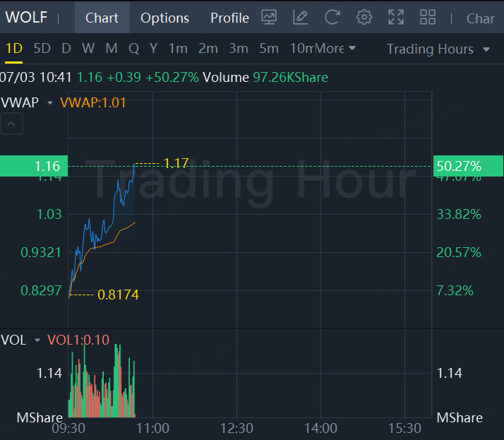Select the drawing pencil tool icon

[x=301, y=17]
